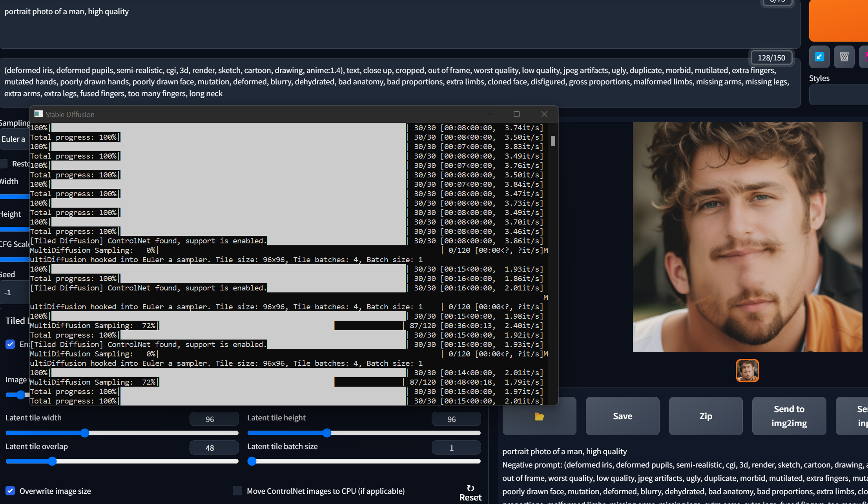The image size is (868, 504).
Task: Minimize the Stable Diffusion console window
Action: 489,114
